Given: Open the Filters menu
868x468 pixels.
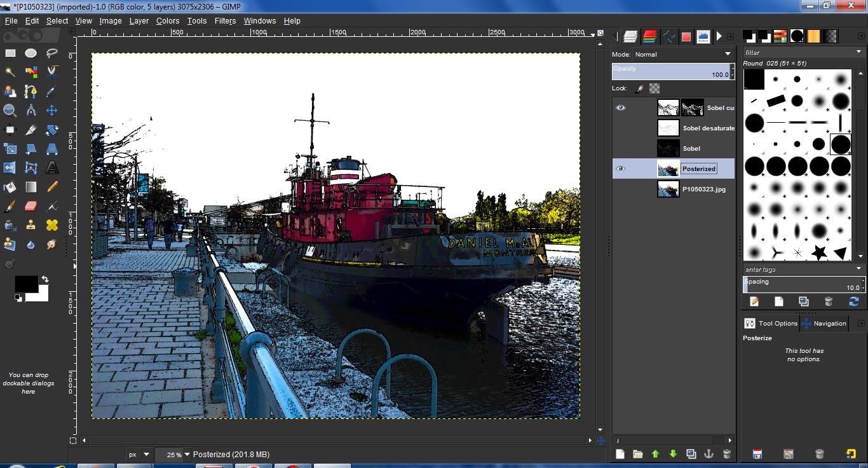Looking at the screenshot, I should (x=225, y=21).
